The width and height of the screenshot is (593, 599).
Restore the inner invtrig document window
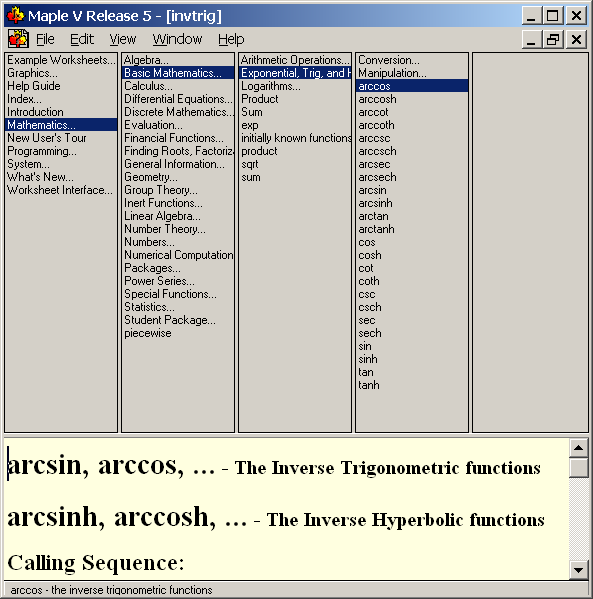[x=553, y=39]
